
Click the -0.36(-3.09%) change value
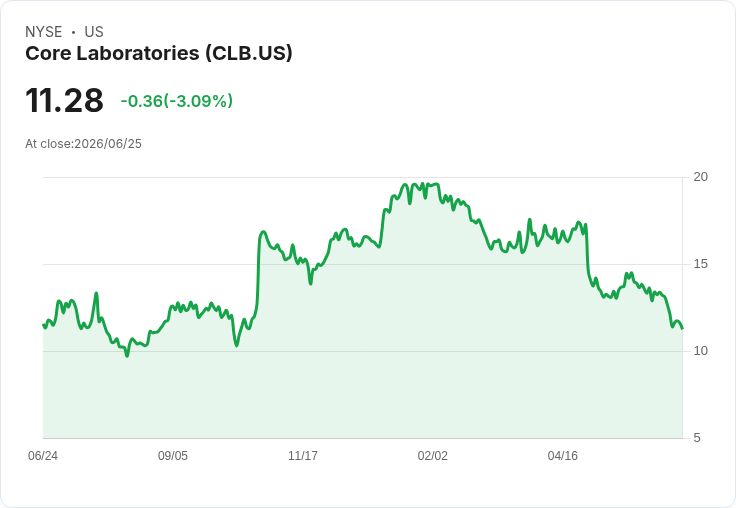[x=176, y=101]
